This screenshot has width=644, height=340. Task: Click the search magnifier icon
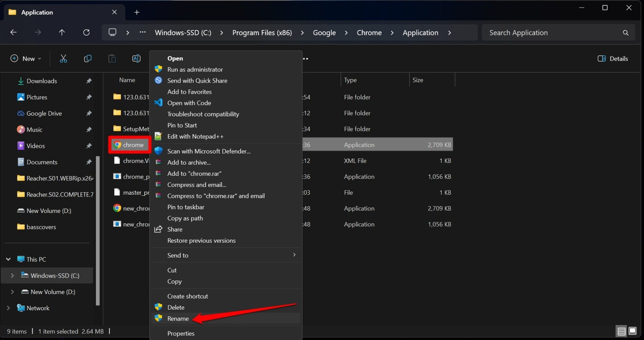coord(625,33)
